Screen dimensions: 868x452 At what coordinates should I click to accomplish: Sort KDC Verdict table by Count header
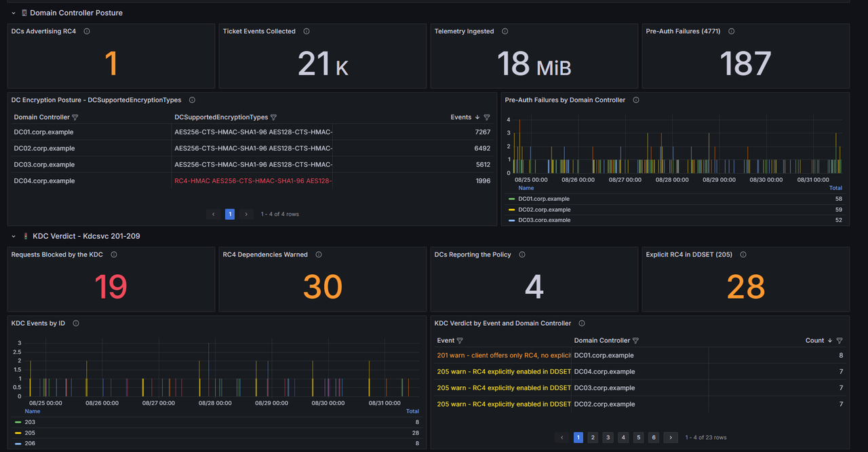tap(814, 341)
